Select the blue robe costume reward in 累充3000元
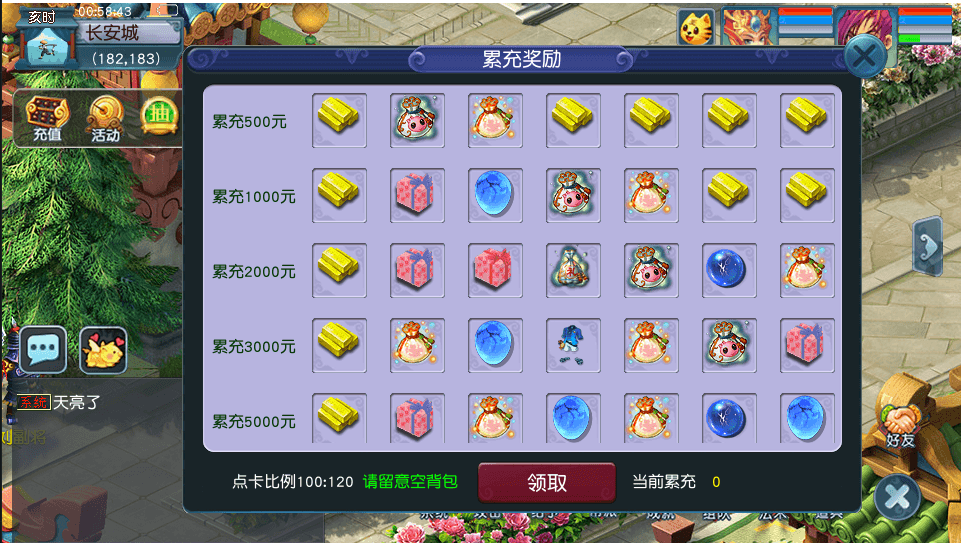 click(573, 345)
